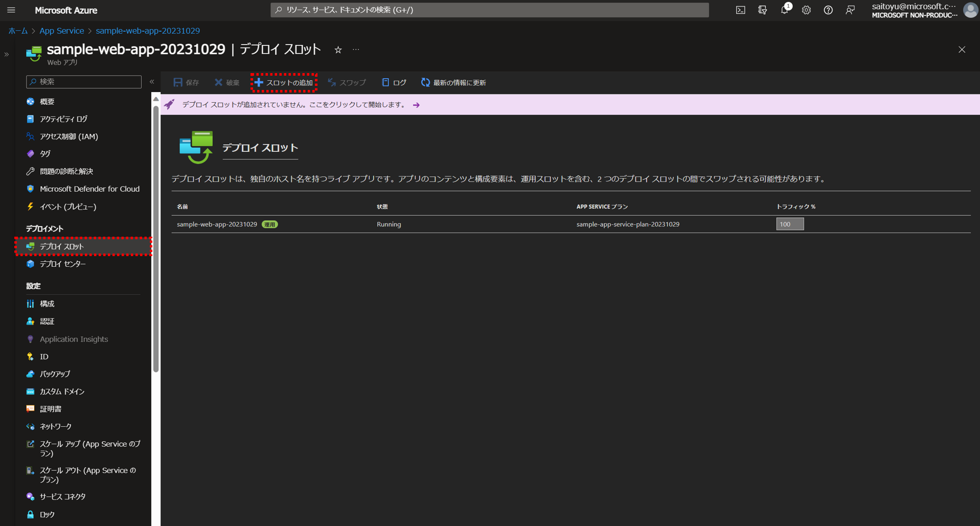Go to ホーム breadcrumb
Screen dimensions: 980x526
tap(18, 31)
